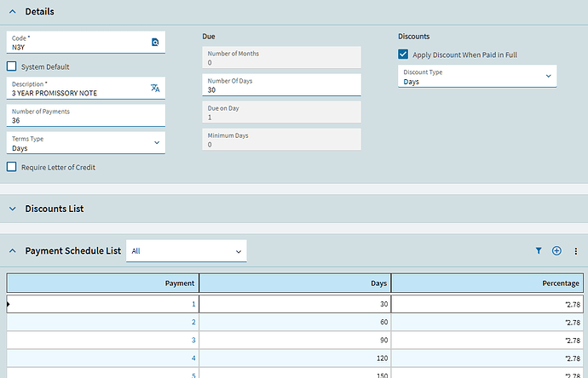Open payment 2 link

coord(193,322)
